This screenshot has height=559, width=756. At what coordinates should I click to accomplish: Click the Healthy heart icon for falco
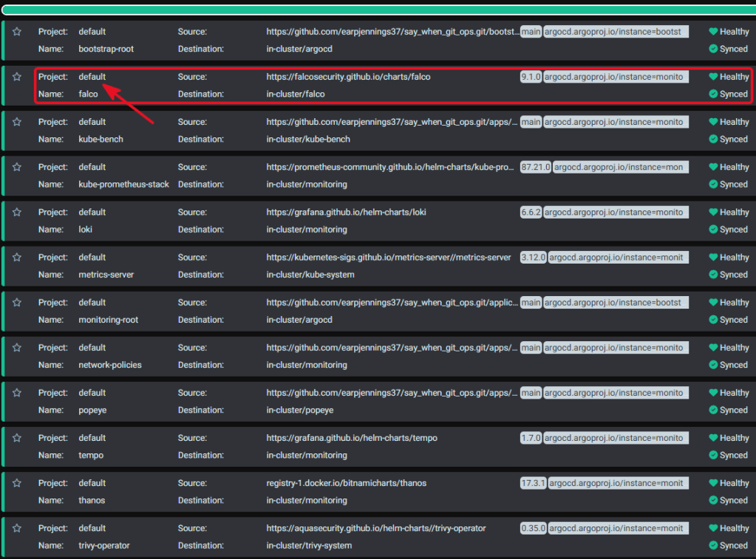click(x=713, y=77)
